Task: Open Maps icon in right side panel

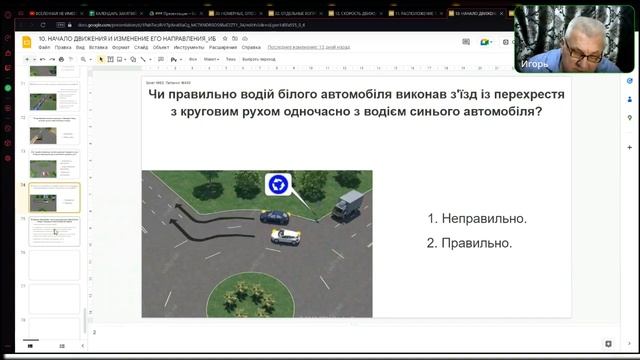Action: [x=629, y=118]
